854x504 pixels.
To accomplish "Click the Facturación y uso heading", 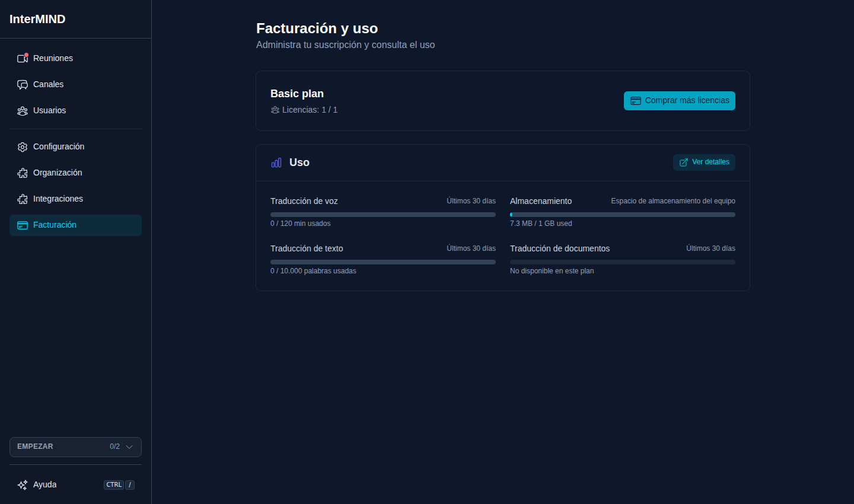I will (x=317, y=28).
